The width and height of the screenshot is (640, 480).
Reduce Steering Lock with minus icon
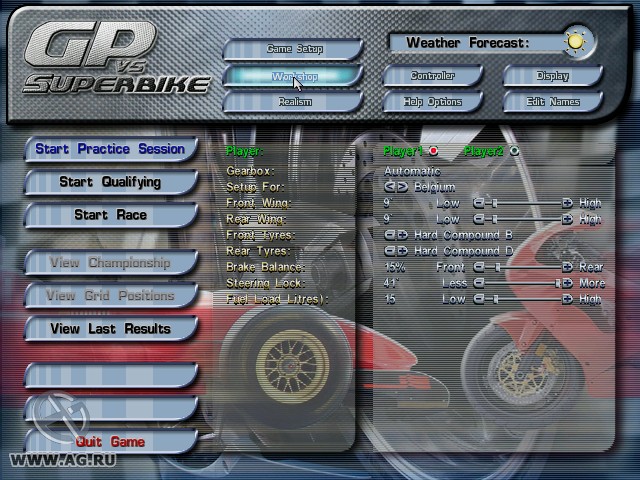tap(478, 283)
